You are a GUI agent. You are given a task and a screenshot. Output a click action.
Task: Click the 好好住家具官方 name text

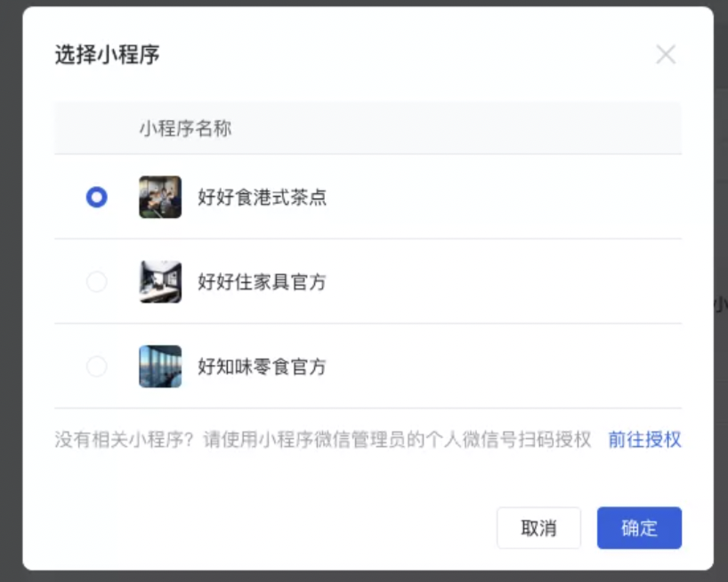pyautogui.click(x=263, y=282)
